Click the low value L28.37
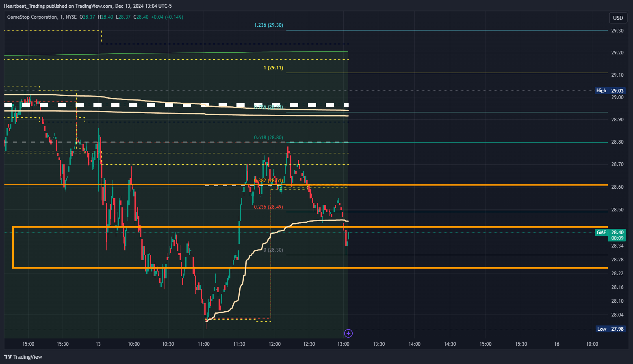Viewport: 633px width, 364px height. 123,17
